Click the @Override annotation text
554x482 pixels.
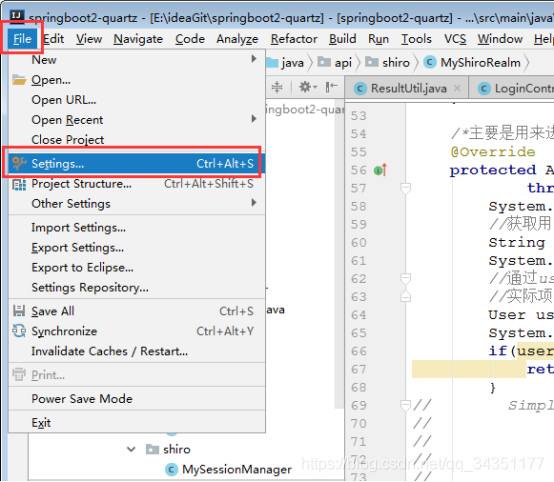point(493,152)
